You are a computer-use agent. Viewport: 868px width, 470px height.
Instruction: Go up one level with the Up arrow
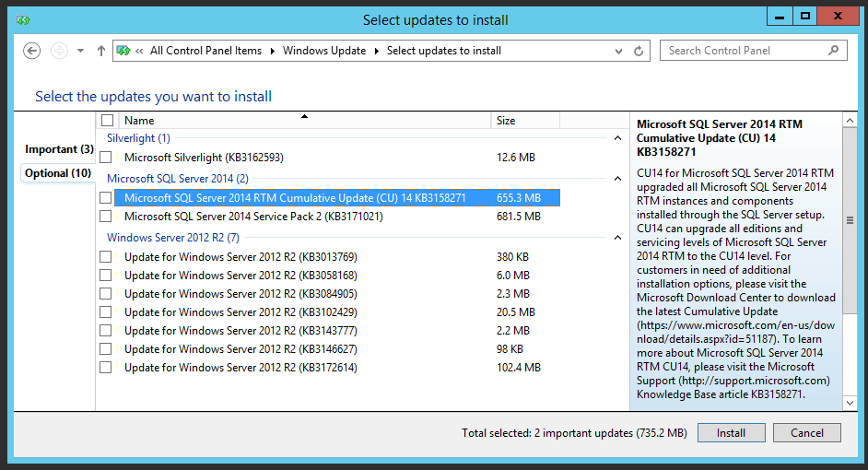pyautogui.click(x=100, y=51)
